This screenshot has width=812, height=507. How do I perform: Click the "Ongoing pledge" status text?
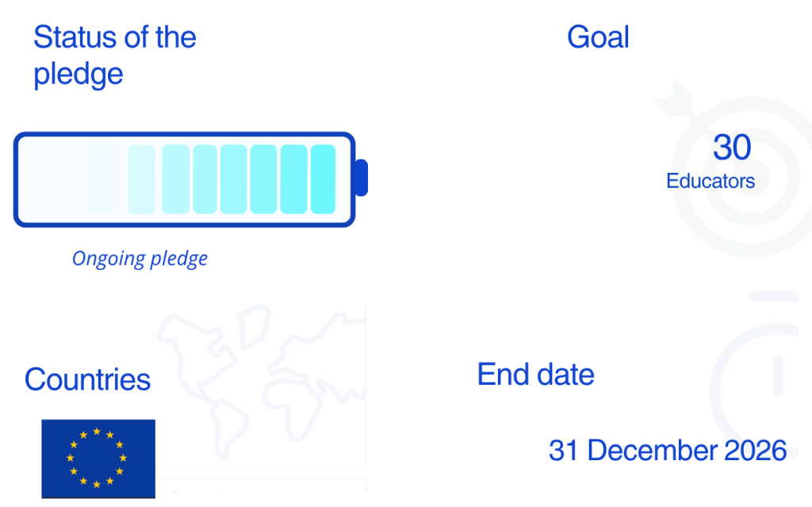[140, 259]
